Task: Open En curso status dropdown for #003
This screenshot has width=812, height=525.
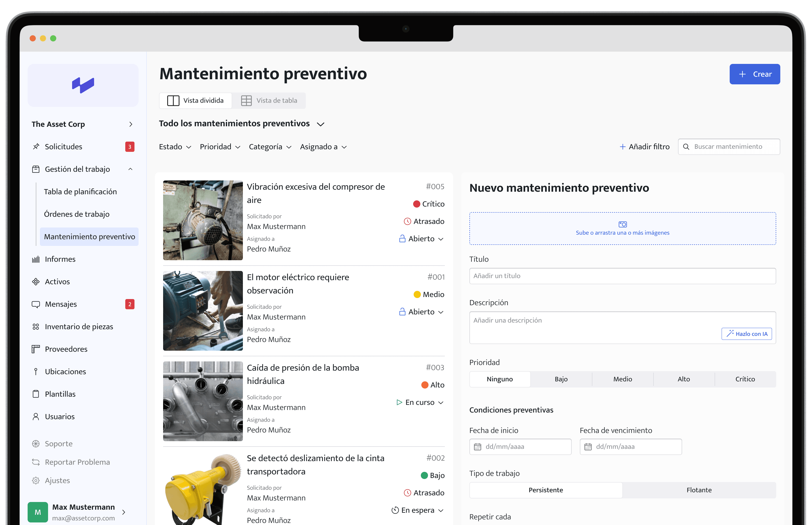Action: click(x=420, y=402)
